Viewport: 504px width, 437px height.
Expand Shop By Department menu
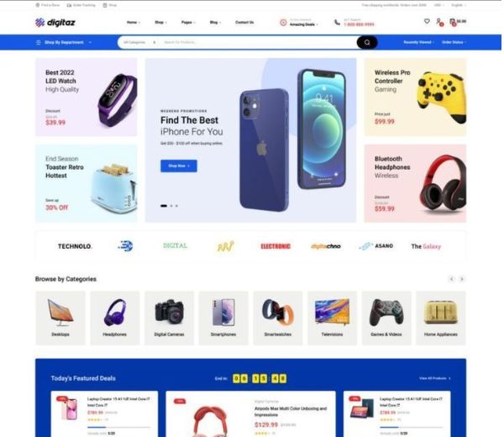click(64, 43)
